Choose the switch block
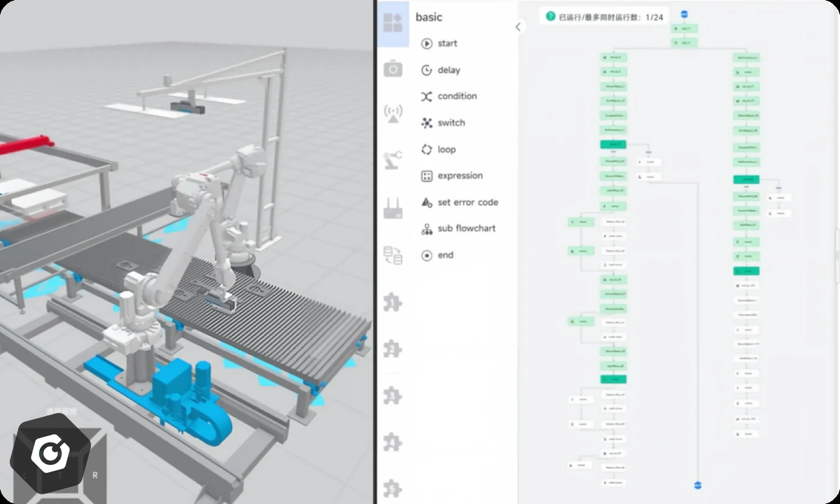 [443, 123]
